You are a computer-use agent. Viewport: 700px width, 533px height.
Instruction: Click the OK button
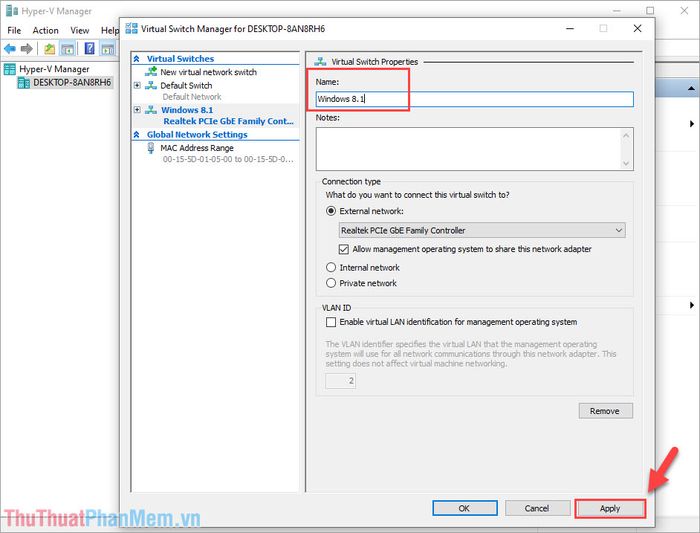coord(464,508)
